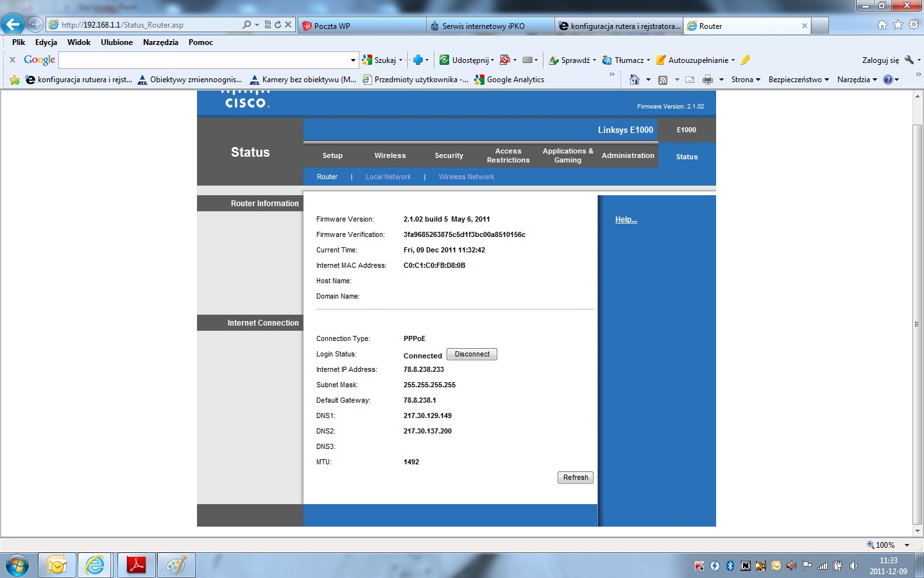Open the Access Restrictions tab
Viewport: 924px width, 578px height.
[x=508, y=155]
